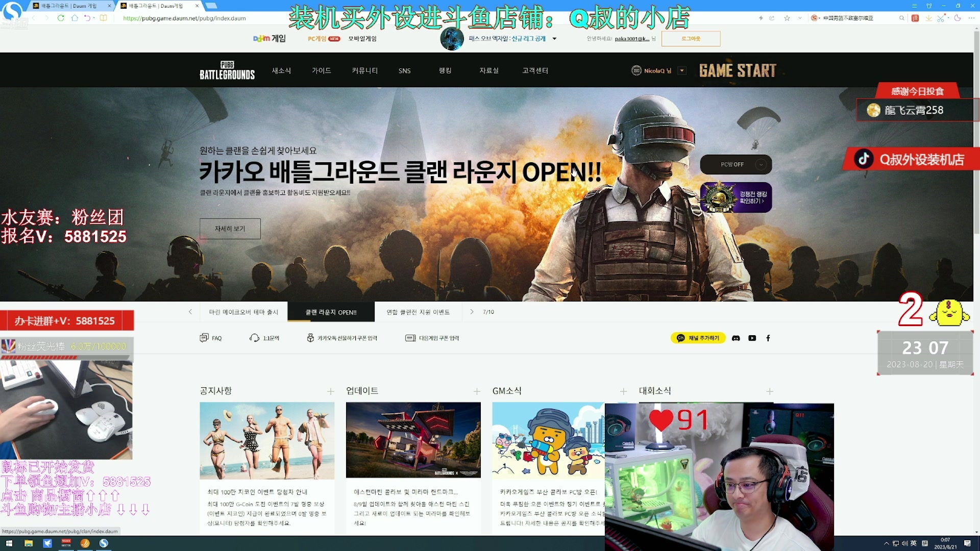Click the share icon in address bar

pyautogui.click(x=772, y=18)
